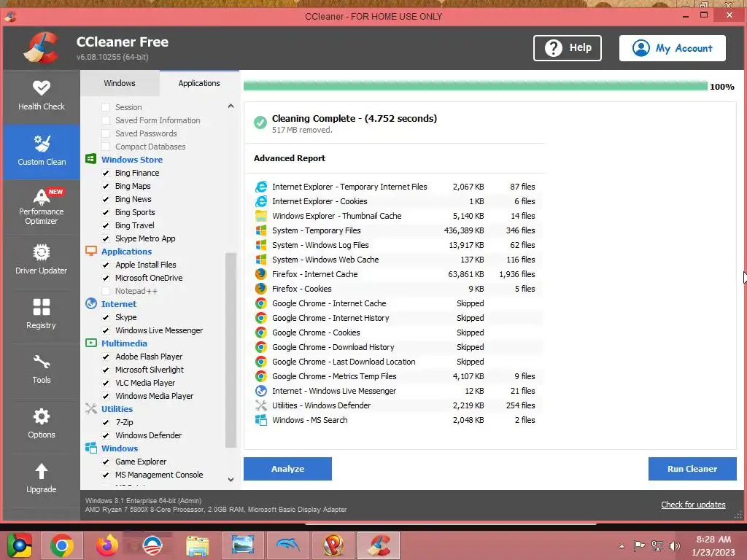Uncheck Bing Finance checkbox
The height and width of the screenshot is (560, 747).
click(x=106, y=173)
